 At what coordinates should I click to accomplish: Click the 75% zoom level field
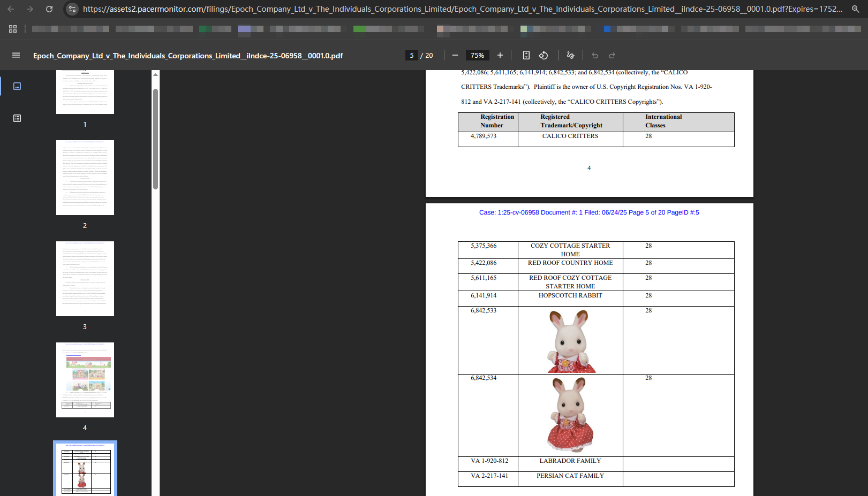[x=477, y=55]
